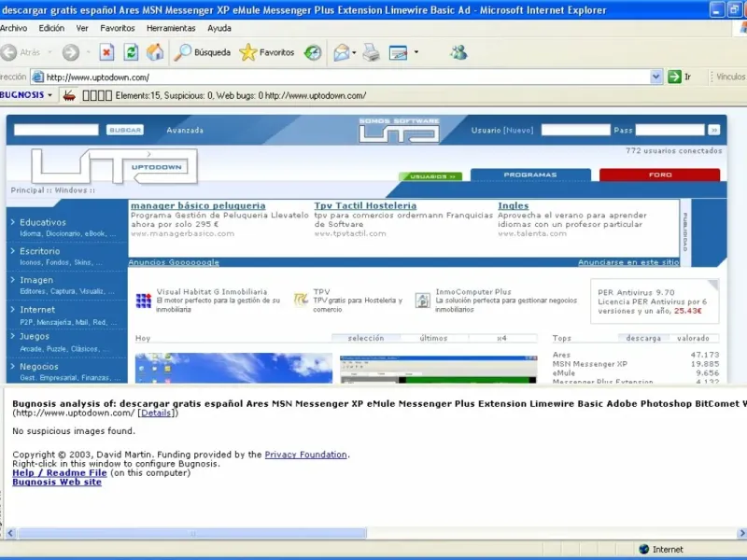Switch to the PROGRAMAS tab
Viewport: 747px width, 560px height.
[x=529, y=175]
